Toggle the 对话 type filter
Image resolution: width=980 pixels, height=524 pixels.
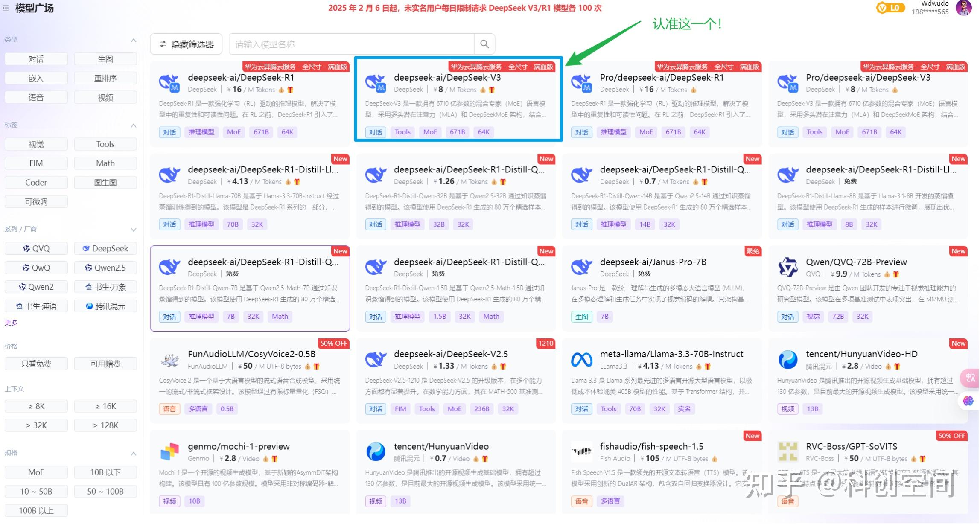click(x=36, y=59)
